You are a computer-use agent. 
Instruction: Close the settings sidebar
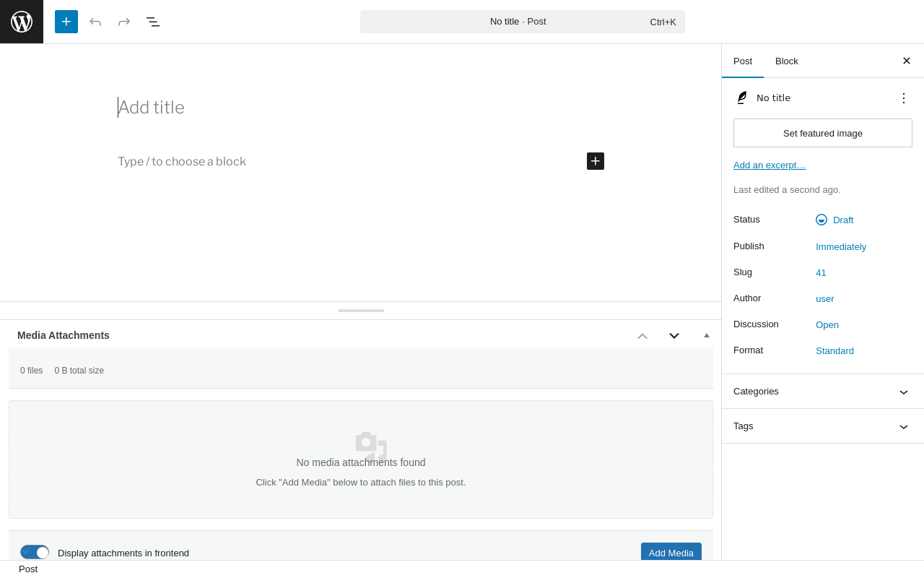point(907,61)
